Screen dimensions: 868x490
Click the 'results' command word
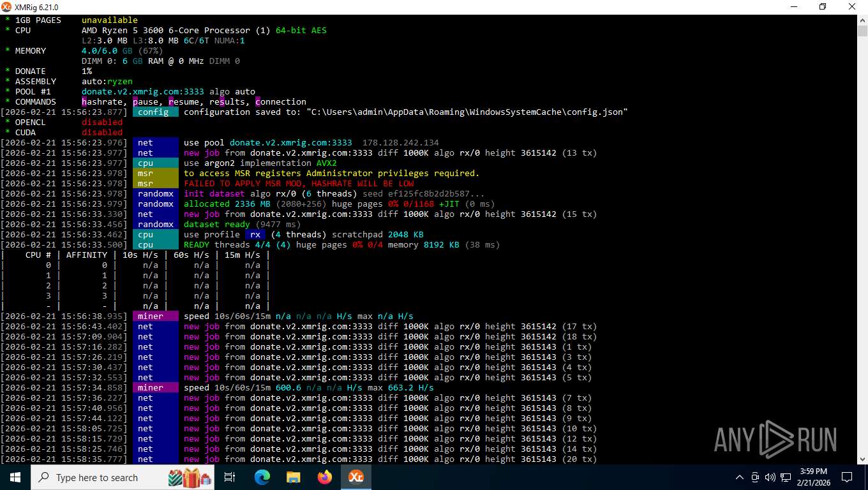[x=227, y=101]
